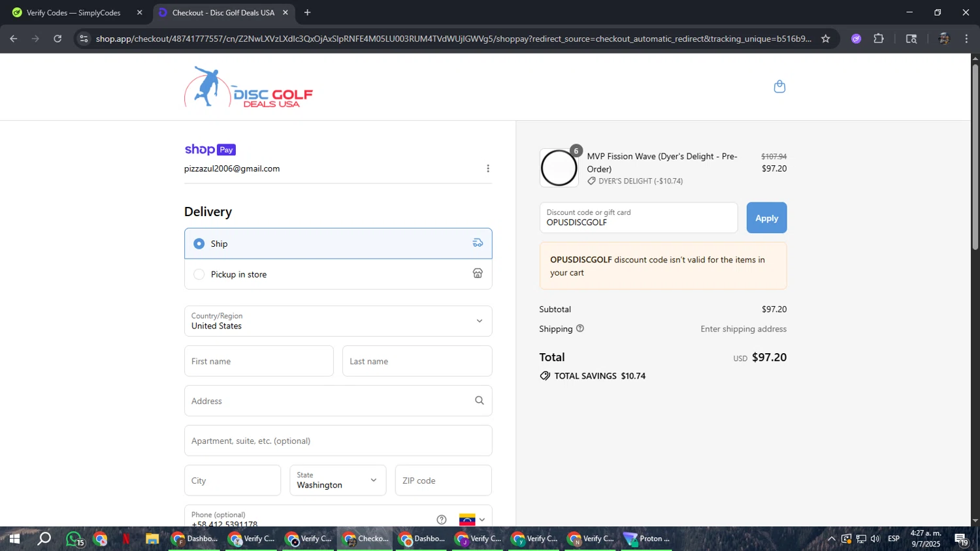The height and width of the screenshot is (551, 980).
Task: Open browser extensions puzzle icon
Action: coord(879,39)
